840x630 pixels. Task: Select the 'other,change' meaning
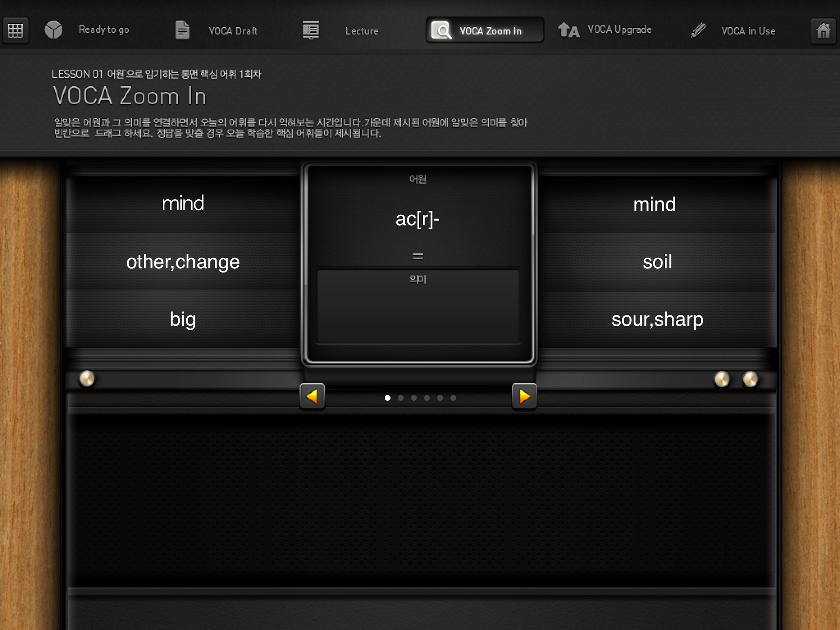coord(183,262)
